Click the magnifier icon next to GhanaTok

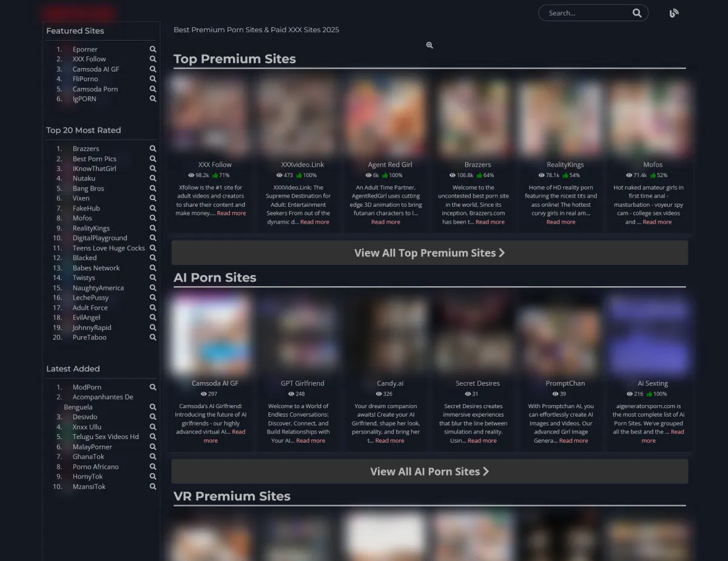pos(153,457)
